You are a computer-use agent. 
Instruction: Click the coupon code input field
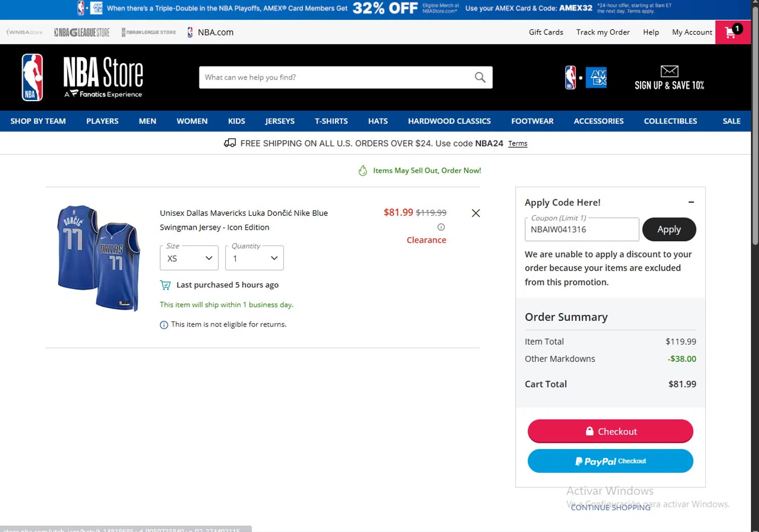(582, 229)
